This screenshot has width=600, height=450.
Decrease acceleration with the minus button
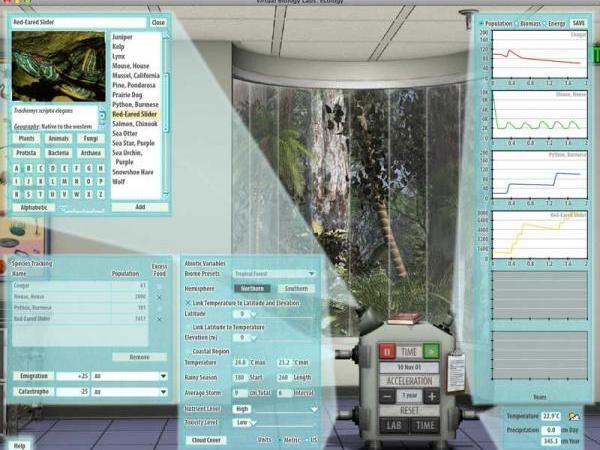pos(387,396)
